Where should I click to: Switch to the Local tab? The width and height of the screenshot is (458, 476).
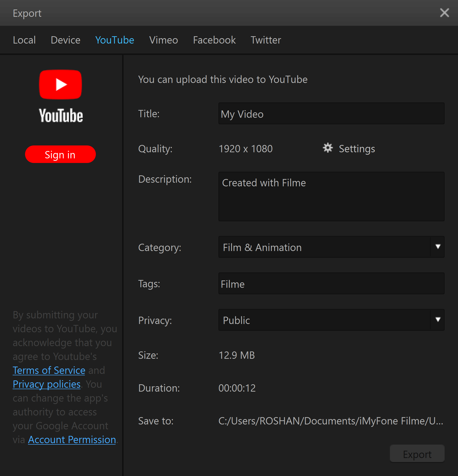(24, 40)
